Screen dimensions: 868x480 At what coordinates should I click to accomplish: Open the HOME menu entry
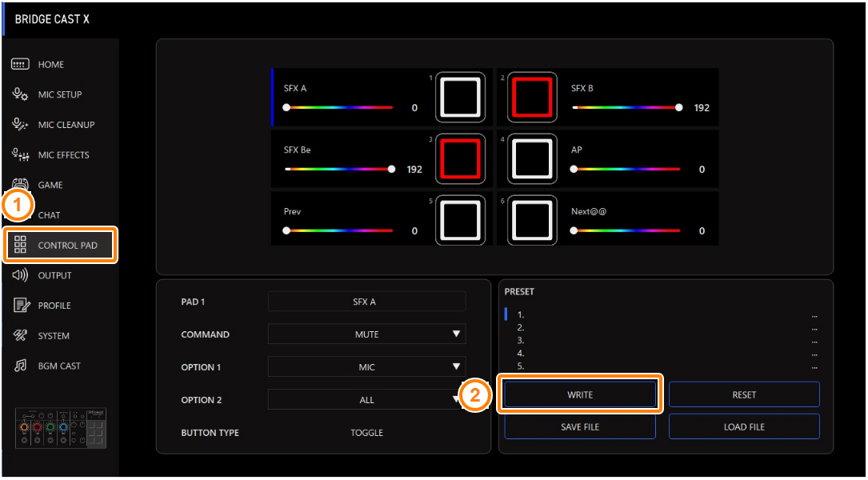pos(51,65)
